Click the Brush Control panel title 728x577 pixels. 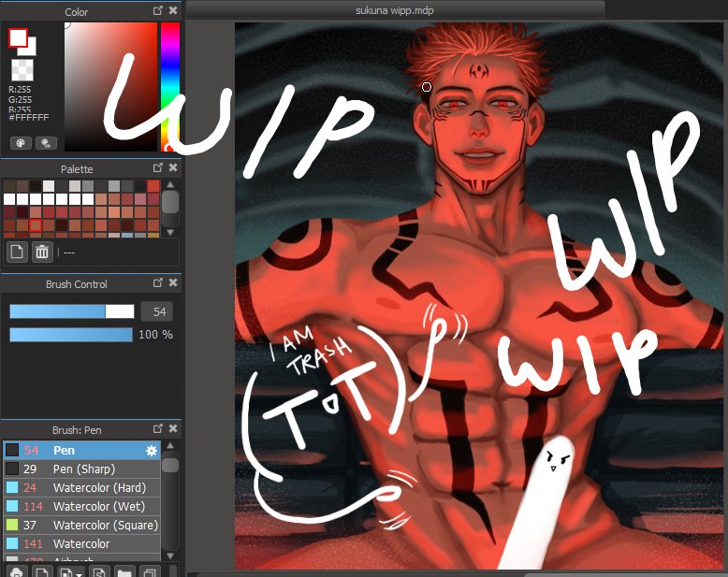(x=77, y=284)
